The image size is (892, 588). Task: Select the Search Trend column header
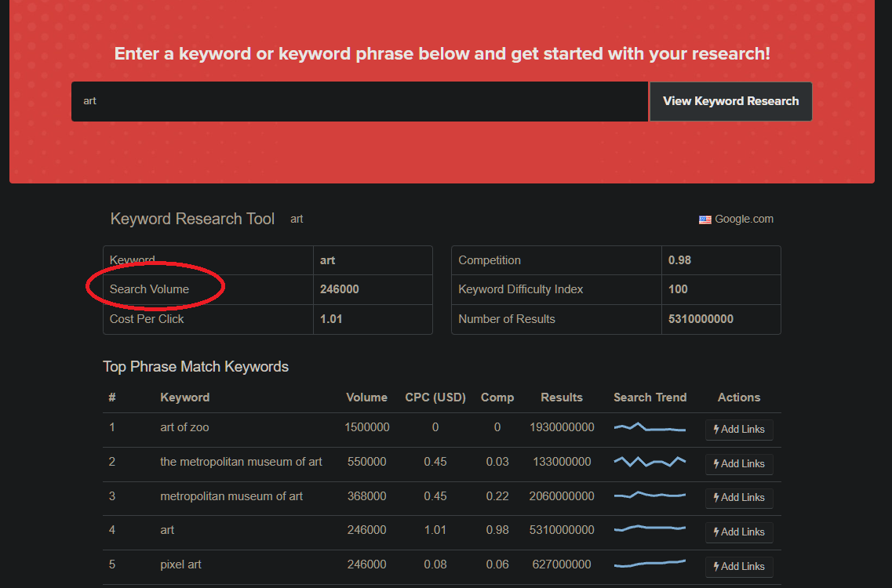point(650,397)
